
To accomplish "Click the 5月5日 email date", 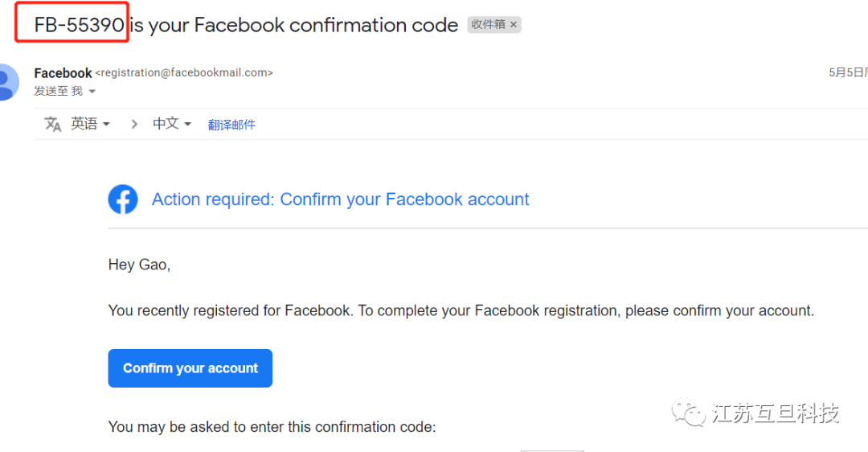I will tap(847, 72).
